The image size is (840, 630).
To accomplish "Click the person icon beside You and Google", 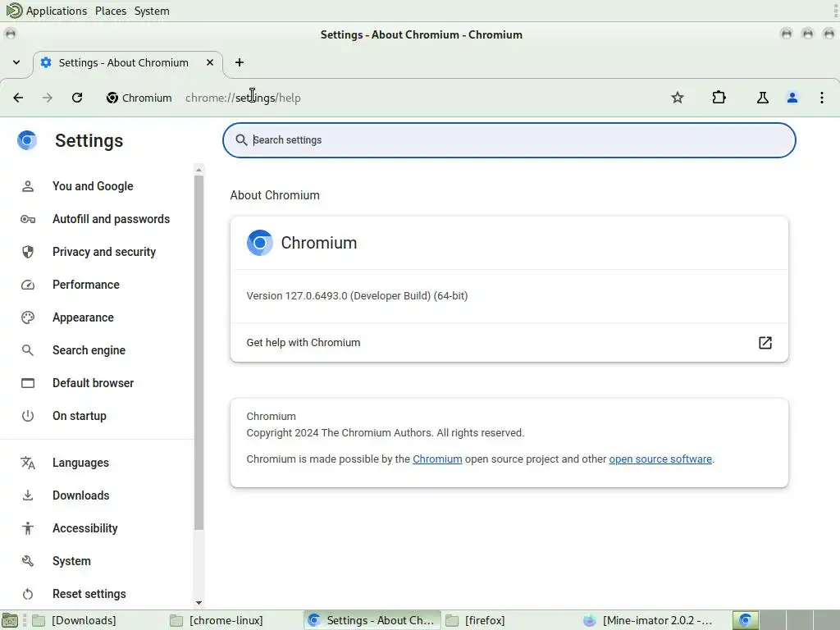I will coord(28,186).
